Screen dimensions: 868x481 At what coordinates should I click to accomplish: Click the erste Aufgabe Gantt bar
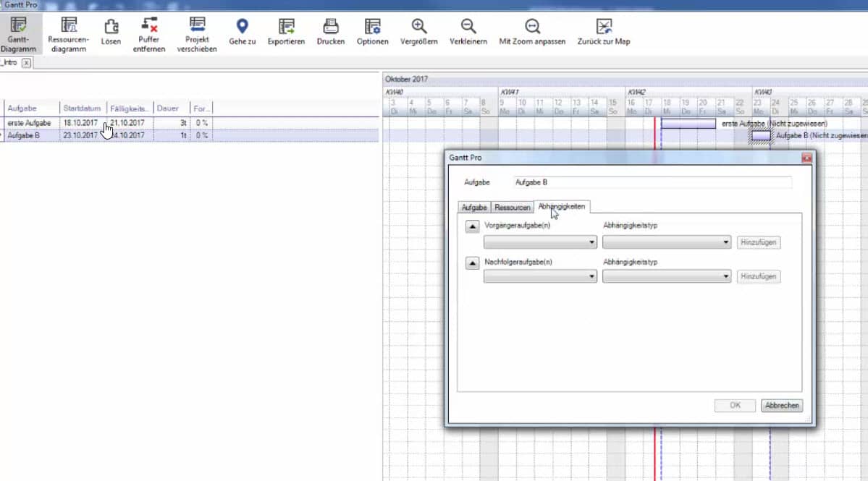pos(688,124)
